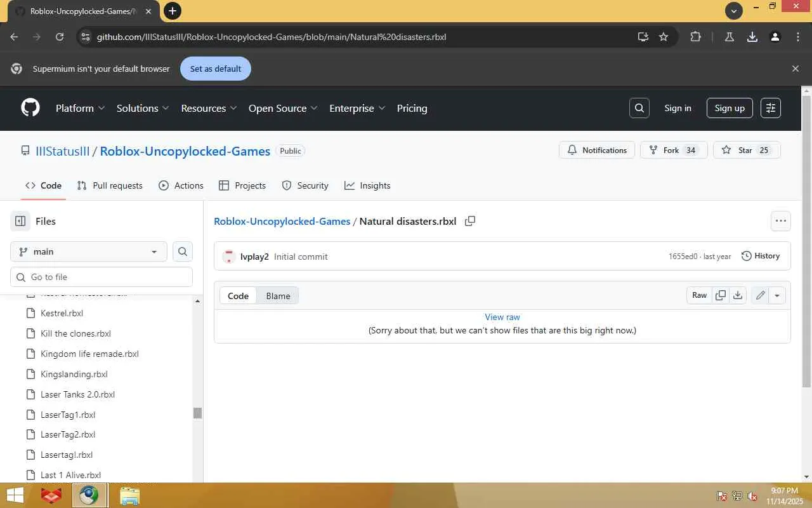Switch to Code view toggle
The image size is (812, 508).
coord(238,296)
